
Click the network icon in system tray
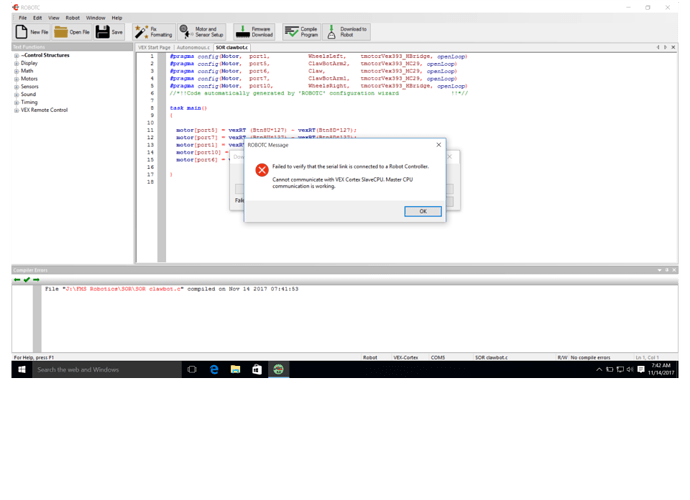(620, 370)
